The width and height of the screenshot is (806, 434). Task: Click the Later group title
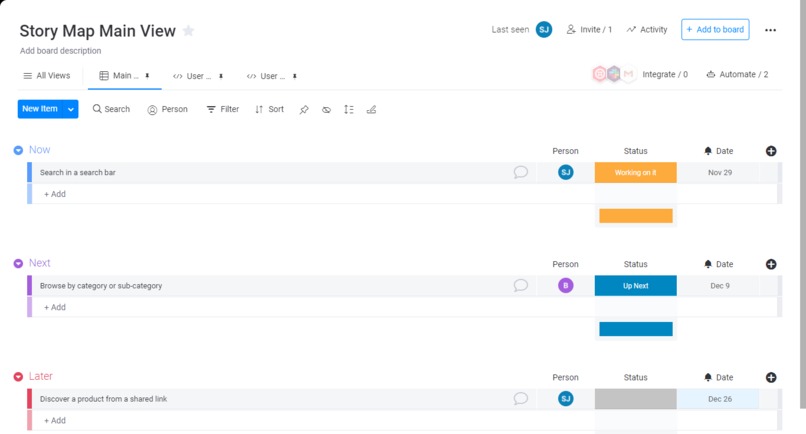coord(41,376)
